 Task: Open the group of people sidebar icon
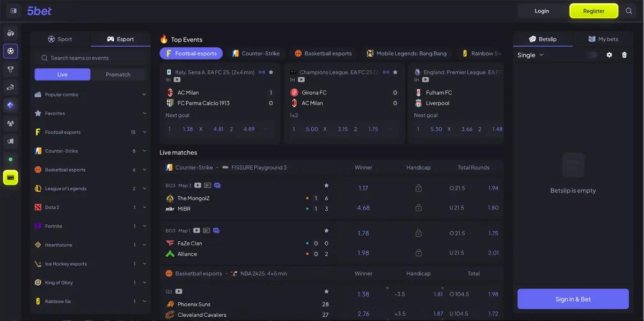[11, 123]
